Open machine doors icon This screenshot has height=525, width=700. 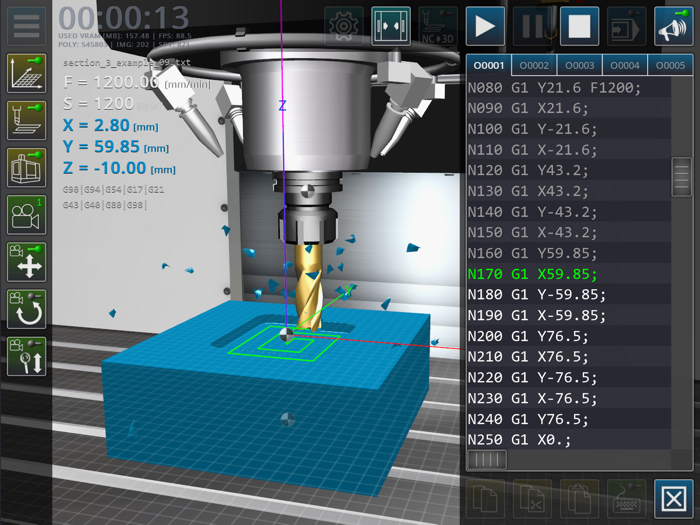(391, 26)
